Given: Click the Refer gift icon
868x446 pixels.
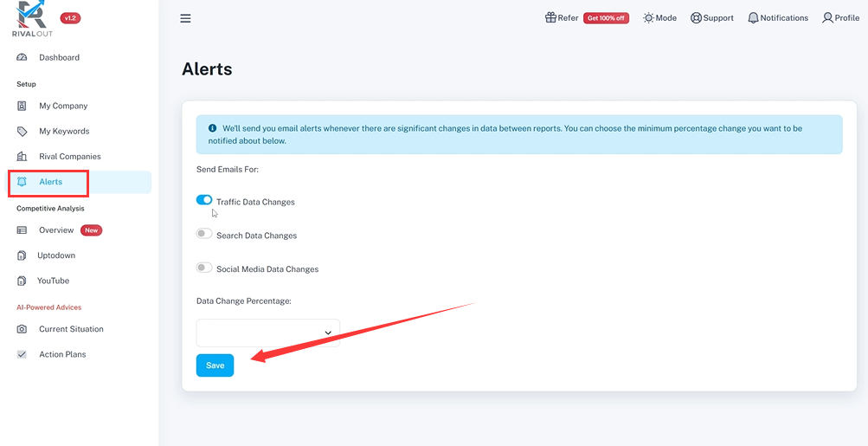Looking at the screenshot, I should coord(550,17).
